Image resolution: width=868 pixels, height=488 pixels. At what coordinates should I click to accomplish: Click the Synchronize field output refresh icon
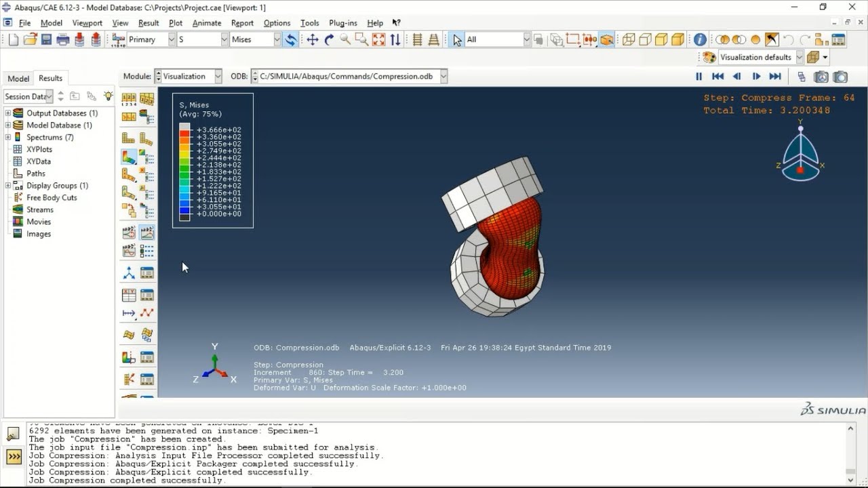290,39
